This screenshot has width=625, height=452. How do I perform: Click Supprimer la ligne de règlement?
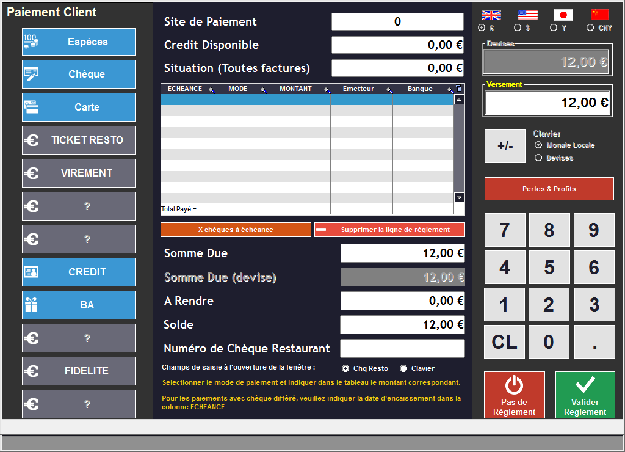[x=389, y=230]
